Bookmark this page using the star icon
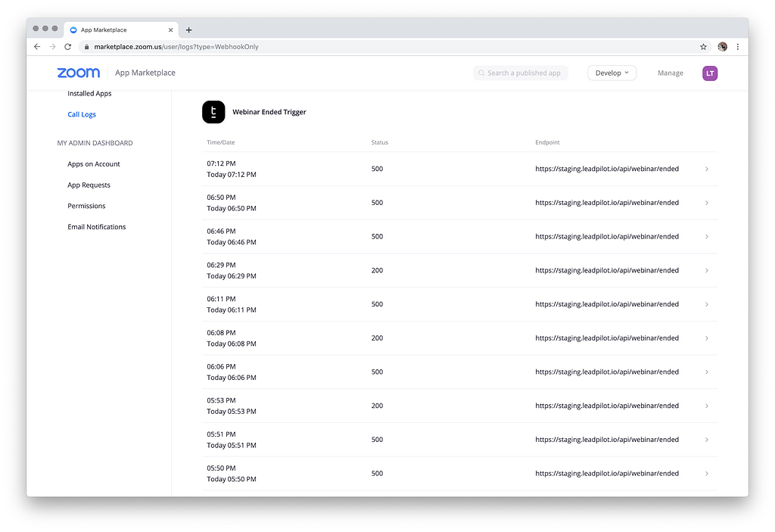775x532 pixels. [x=703, y=46]
